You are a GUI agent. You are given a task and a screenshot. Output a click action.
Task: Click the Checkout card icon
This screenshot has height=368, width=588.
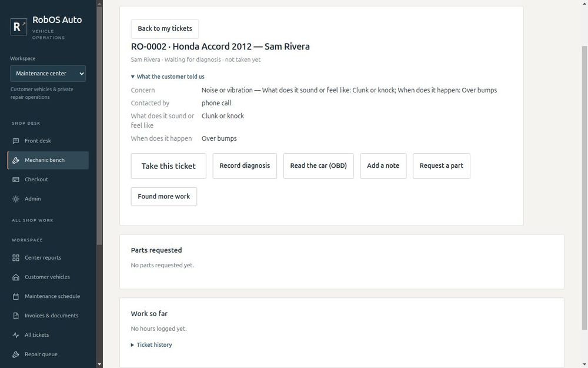click(16, 180)
